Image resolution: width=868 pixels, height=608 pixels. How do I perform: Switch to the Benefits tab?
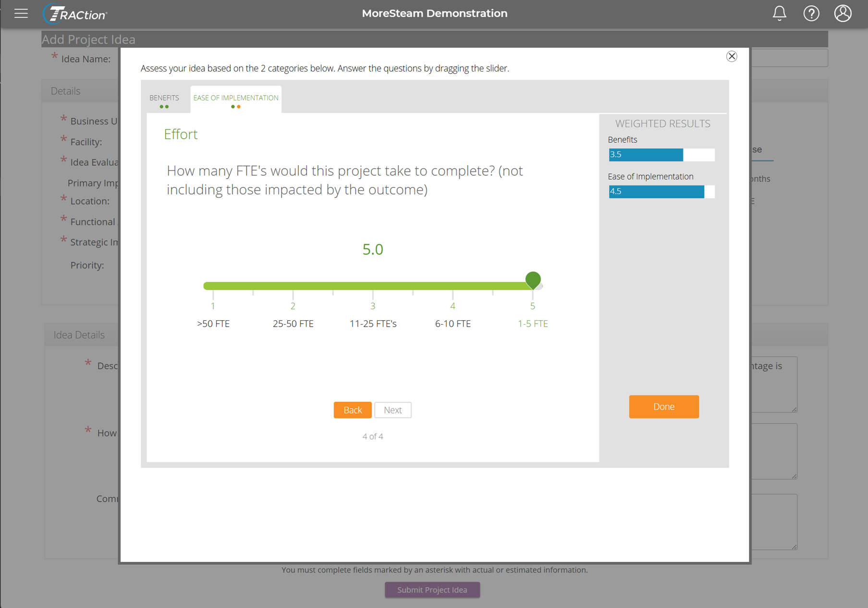click(x=164, y=100)
